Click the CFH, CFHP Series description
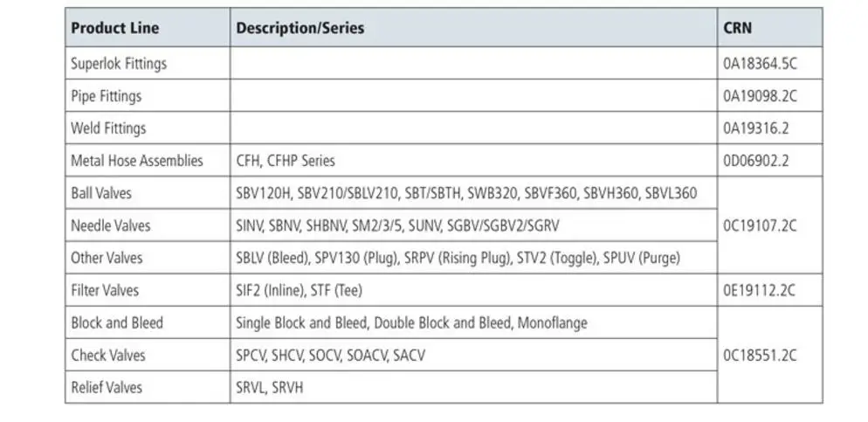868x422 pixels. point(286,161)
